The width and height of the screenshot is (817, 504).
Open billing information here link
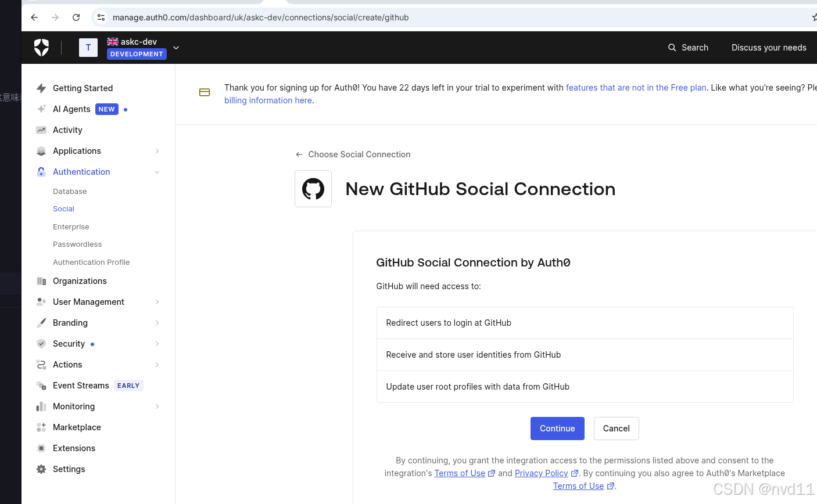[x=268, y=100]
